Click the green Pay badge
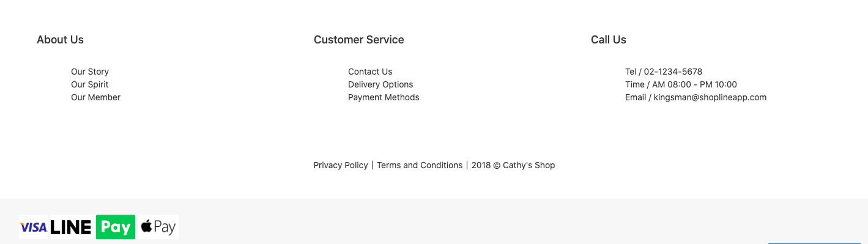The width and height of the screenshot is (868, 244). click(x=116, y=227)
